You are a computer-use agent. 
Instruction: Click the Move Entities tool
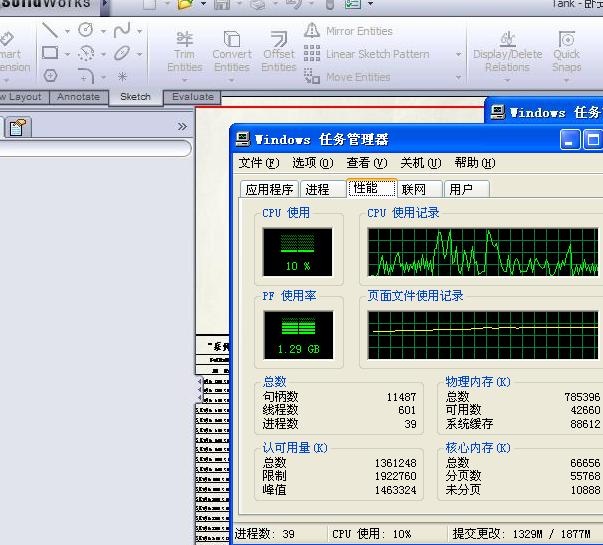coord(347,77)
